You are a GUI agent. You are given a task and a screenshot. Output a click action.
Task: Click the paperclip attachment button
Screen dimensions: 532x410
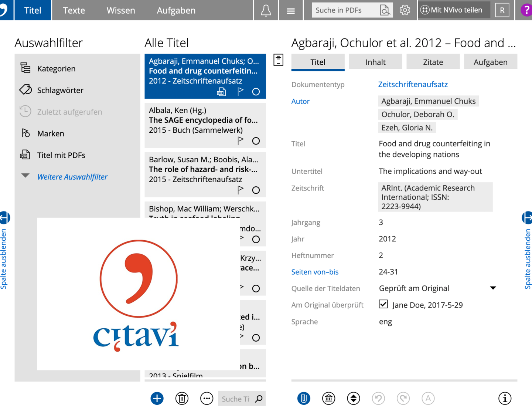click(304, 398)
